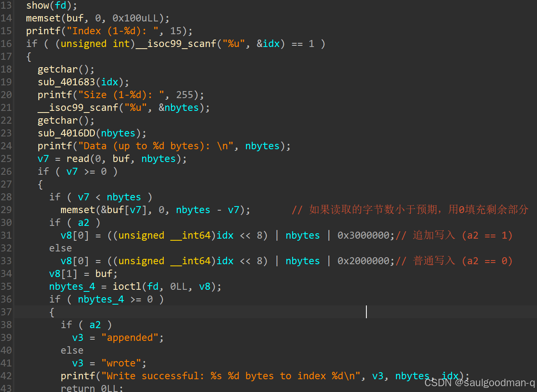Click line number 25 in the gutter
Viewport: 537px width, 392px height.
6,159
